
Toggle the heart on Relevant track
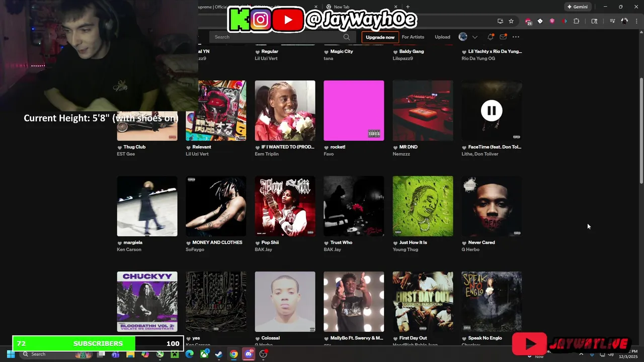189,147
